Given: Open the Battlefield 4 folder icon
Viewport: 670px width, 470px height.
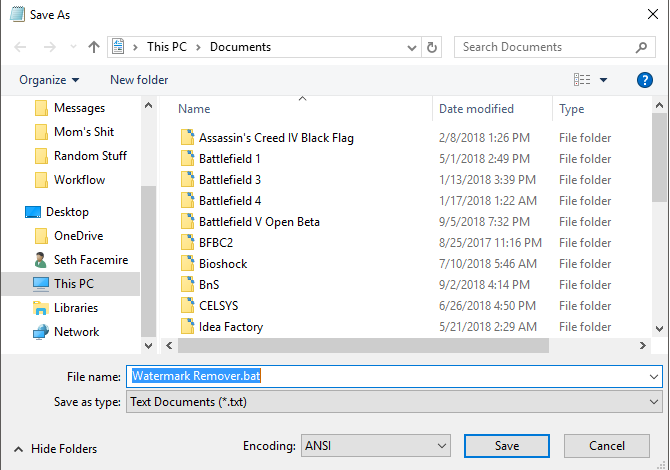Looking at the screenshot, I should (188, 200).
